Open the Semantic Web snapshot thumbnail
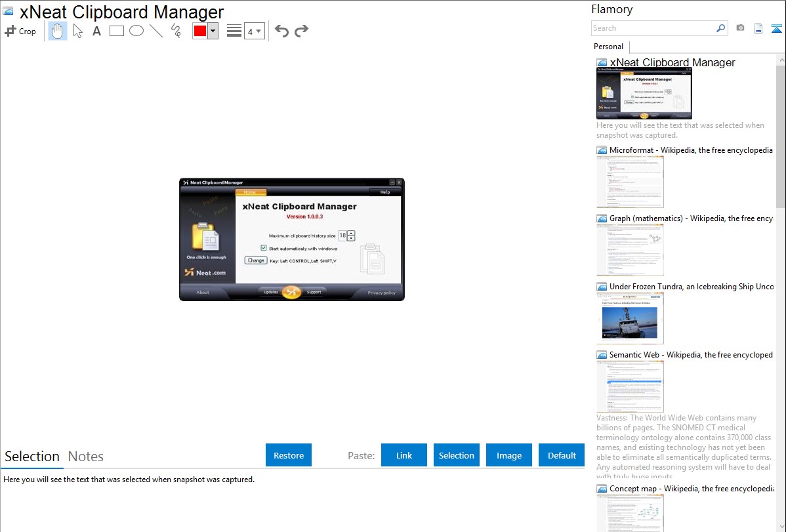Image resolution: width=786 pixels, height=532 pixels. coord(630,386)
